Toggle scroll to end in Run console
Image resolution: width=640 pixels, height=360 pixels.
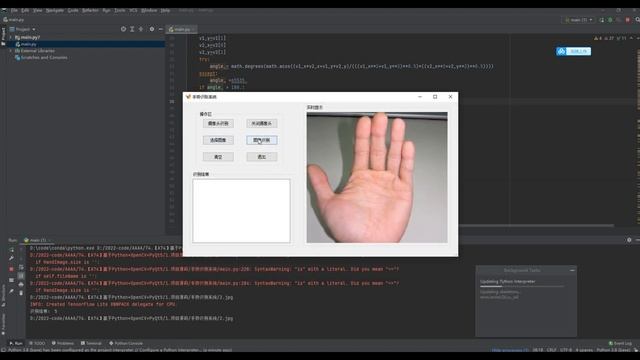coord(21,276)
